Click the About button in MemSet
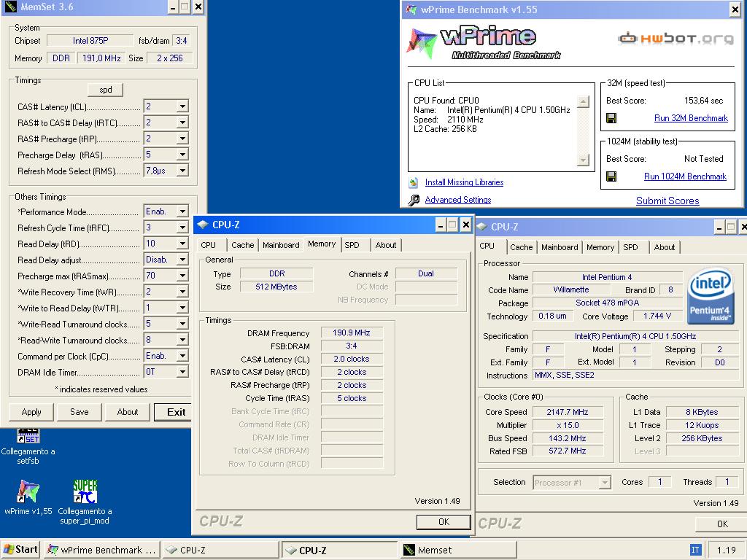The height and width of the screenshot is (560, 747). pos(128,413)
